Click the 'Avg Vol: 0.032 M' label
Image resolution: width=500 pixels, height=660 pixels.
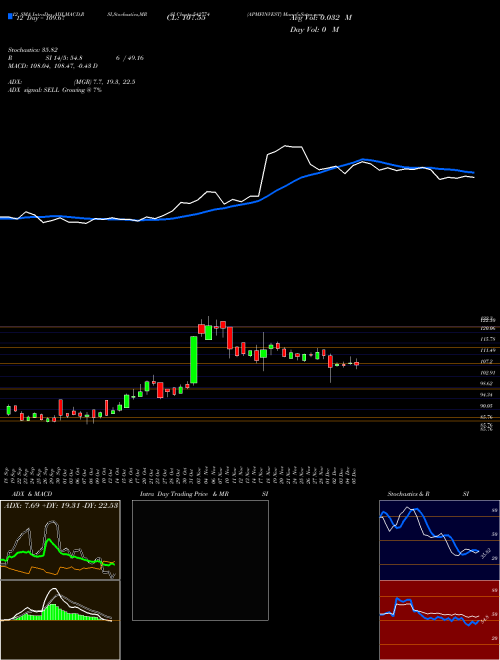tap(320, 18)
